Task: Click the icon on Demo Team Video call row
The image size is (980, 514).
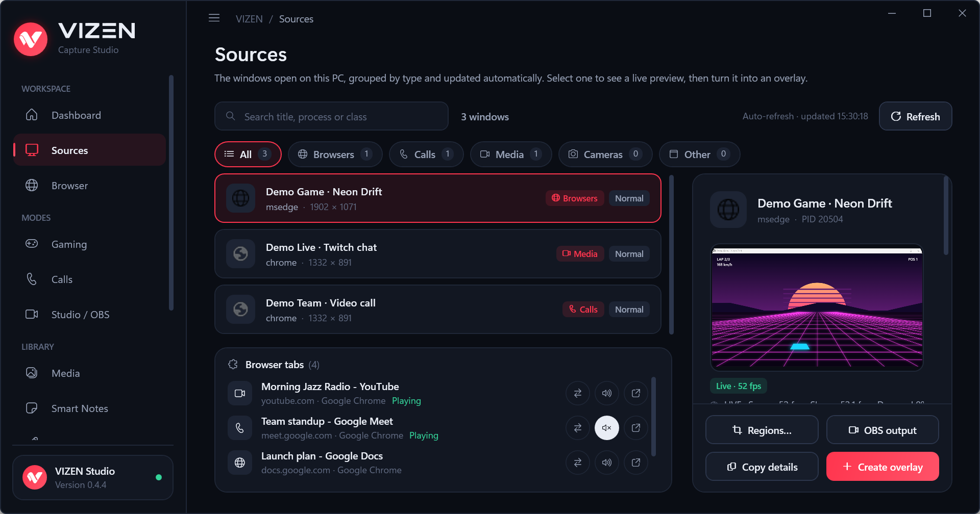Action: point(240,309)
